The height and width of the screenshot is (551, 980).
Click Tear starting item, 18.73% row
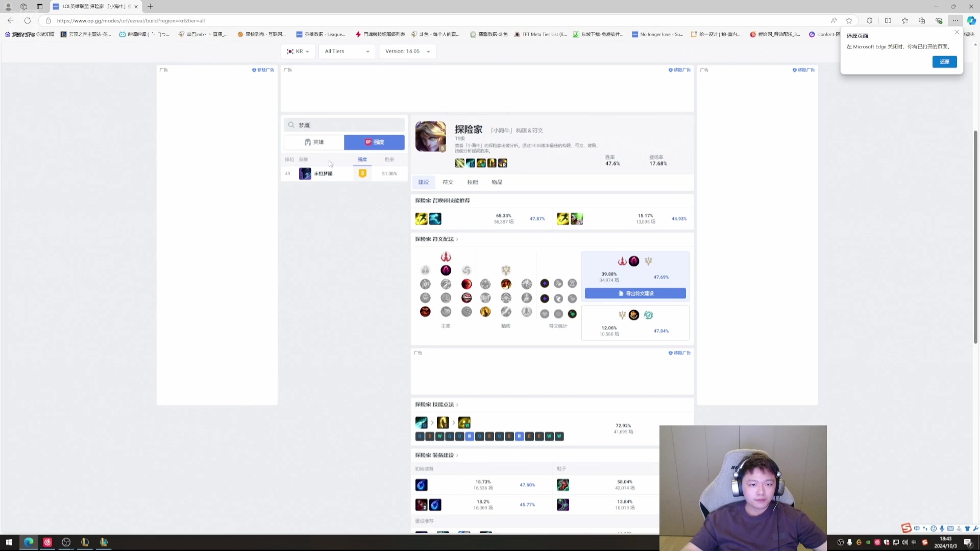pyautogui.click(x=421, y=485)
